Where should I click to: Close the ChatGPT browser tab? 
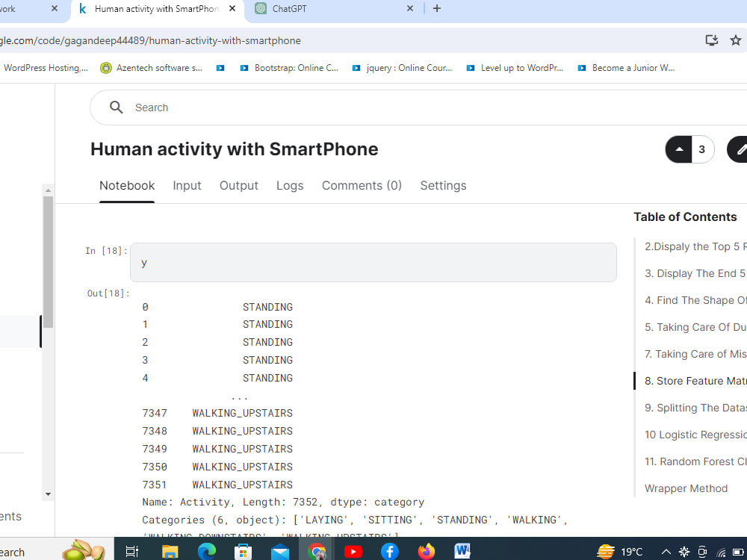pos(409,8)
